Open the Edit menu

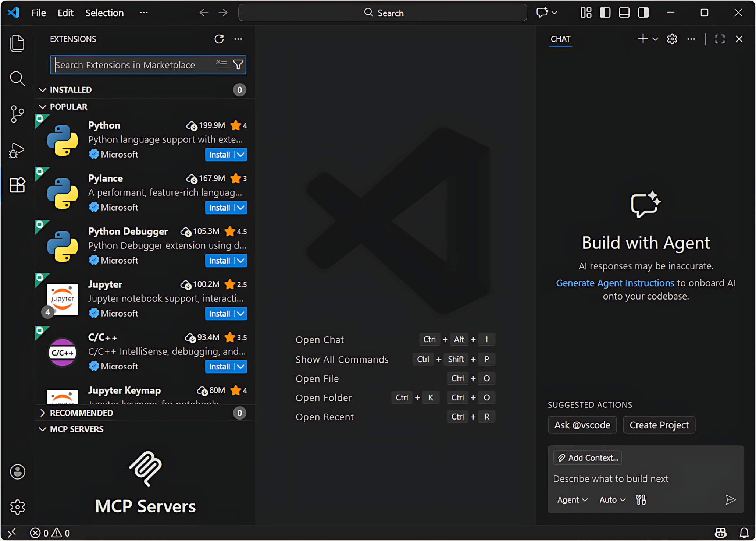(x=65, y=13)
